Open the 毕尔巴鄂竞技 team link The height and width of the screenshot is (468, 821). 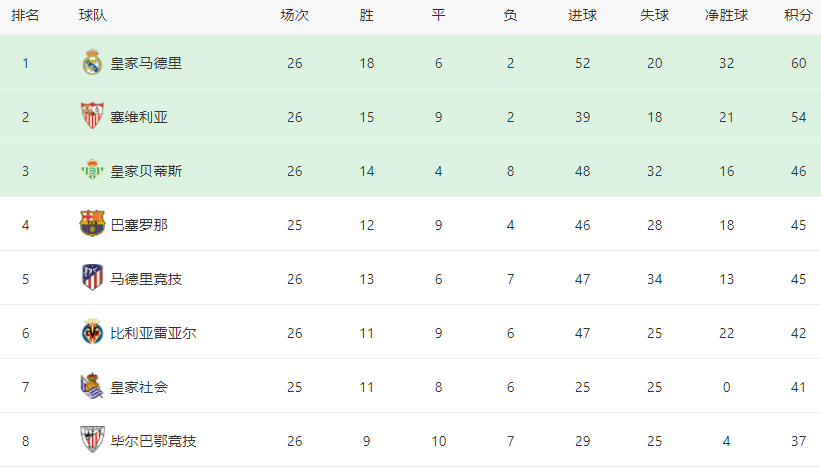[x=153, y=441]
